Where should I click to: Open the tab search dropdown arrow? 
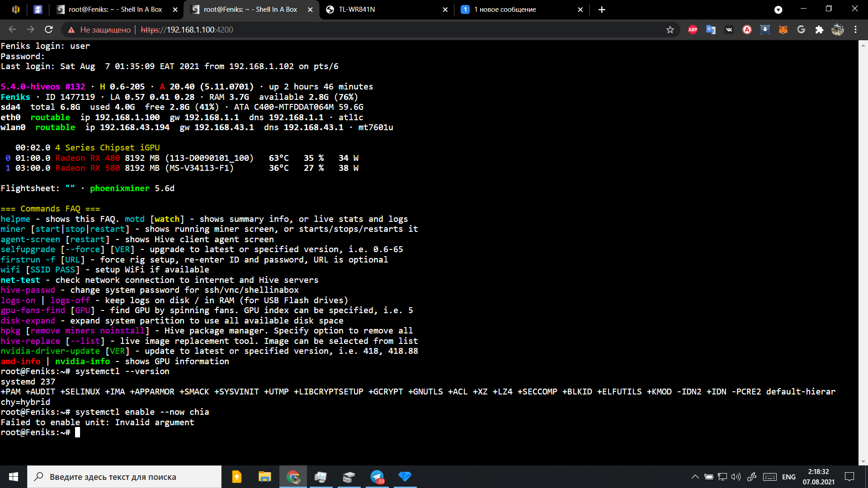778,9
